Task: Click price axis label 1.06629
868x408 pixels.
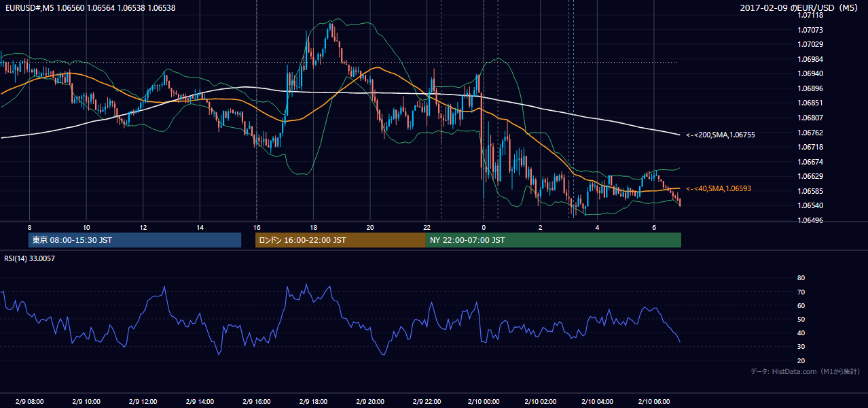Action: 812,176
